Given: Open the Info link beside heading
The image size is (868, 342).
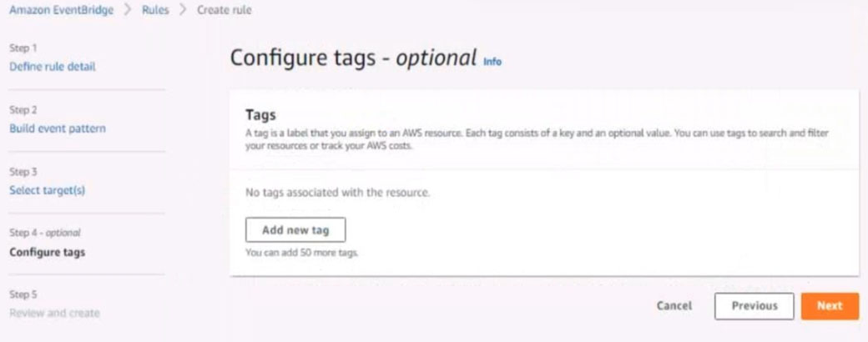Looking at the screenshot, I should pyautogui.click(x=492, y=62).
